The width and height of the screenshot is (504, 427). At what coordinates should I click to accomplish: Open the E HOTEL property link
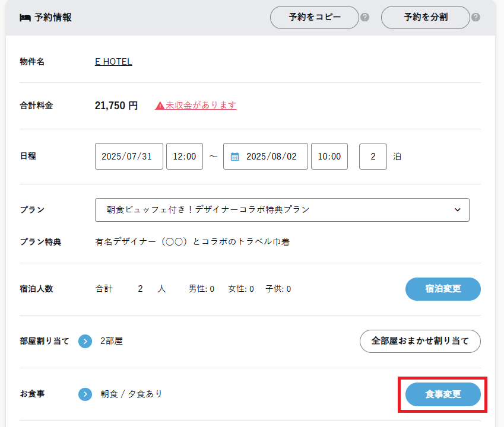click(113, 62)
